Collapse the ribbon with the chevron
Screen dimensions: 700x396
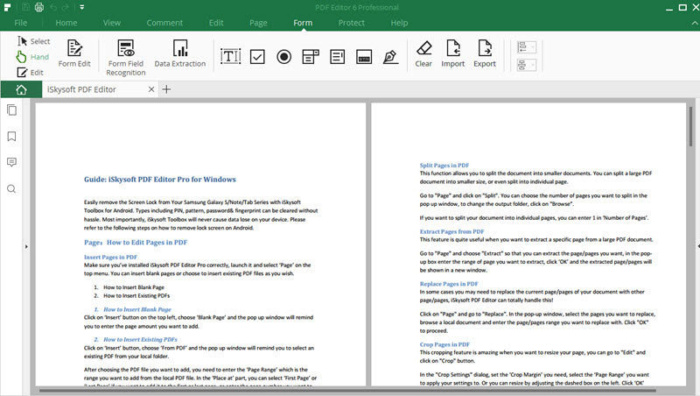point(695,23)
